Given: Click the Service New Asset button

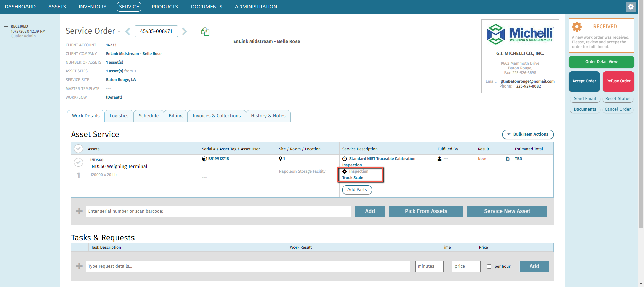Looking at the screenshot, I should tap(507, 211).
